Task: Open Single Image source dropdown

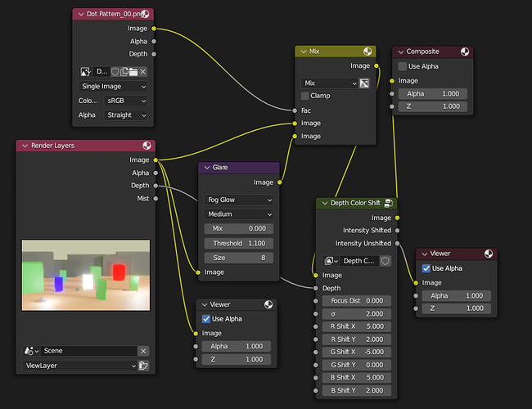Action: point(113,86)
